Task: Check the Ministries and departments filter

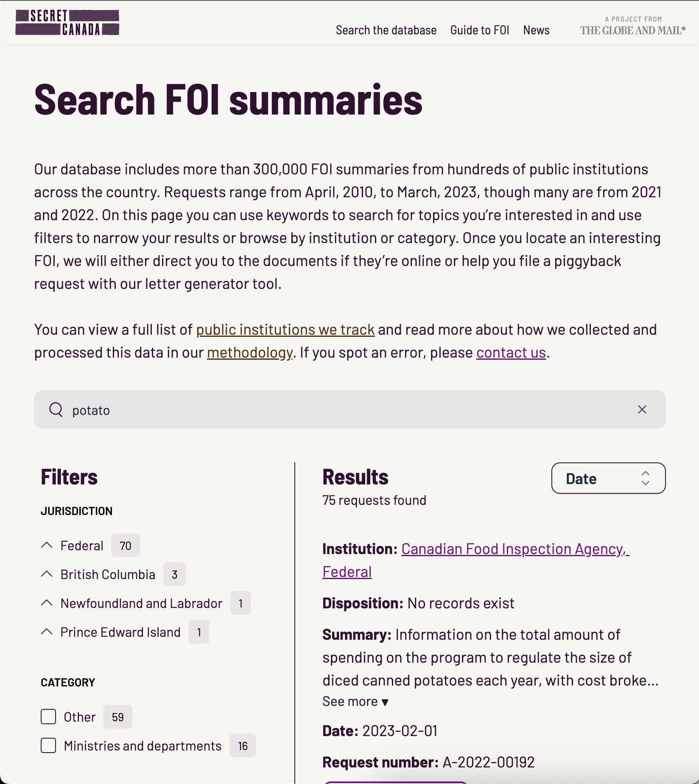Action: (48, 745)
